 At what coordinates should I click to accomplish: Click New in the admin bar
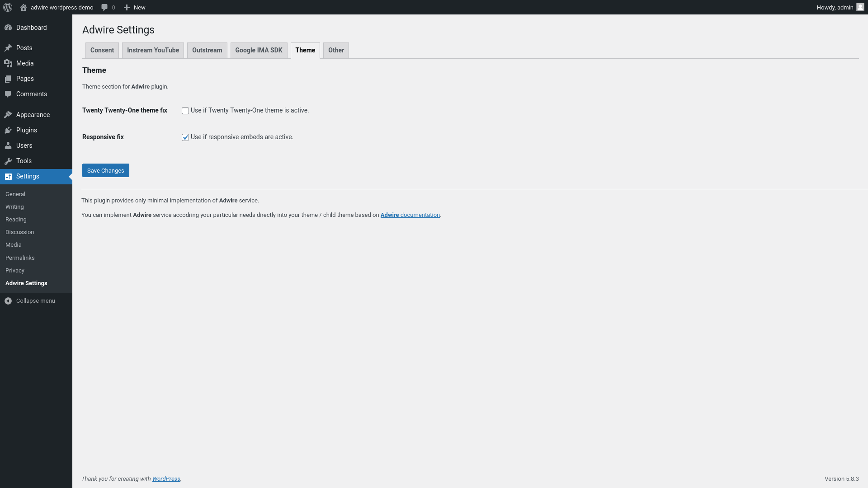(x=140, y=7)
